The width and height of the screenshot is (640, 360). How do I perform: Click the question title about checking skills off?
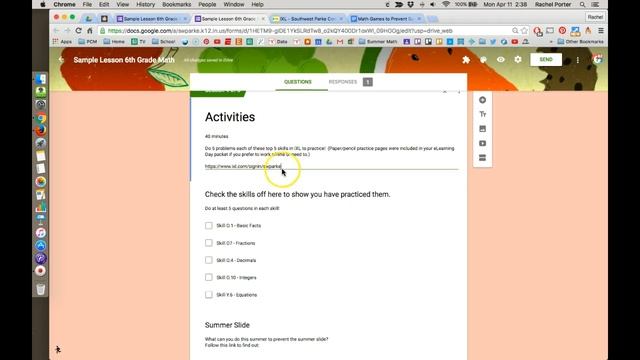tap(298, 194)
